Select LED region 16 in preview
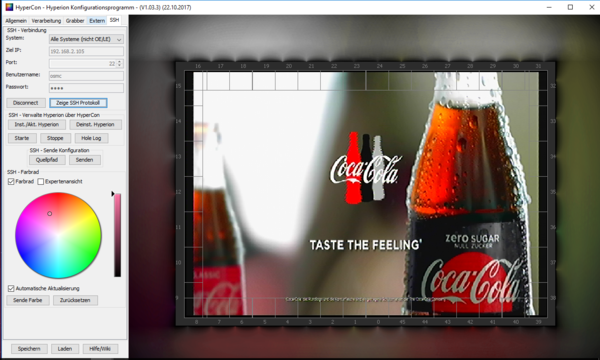600x360 pixels. pos(197,66)
